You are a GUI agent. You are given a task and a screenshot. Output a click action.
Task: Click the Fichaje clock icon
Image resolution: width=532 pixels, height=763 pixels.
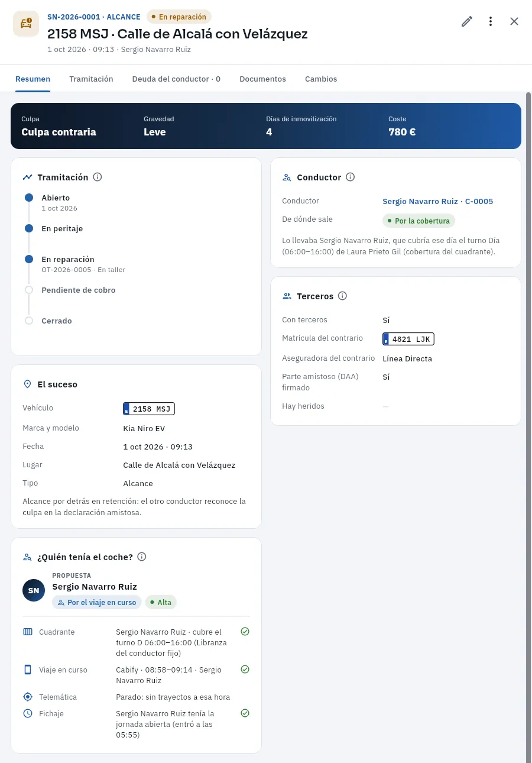coord(28,713)
